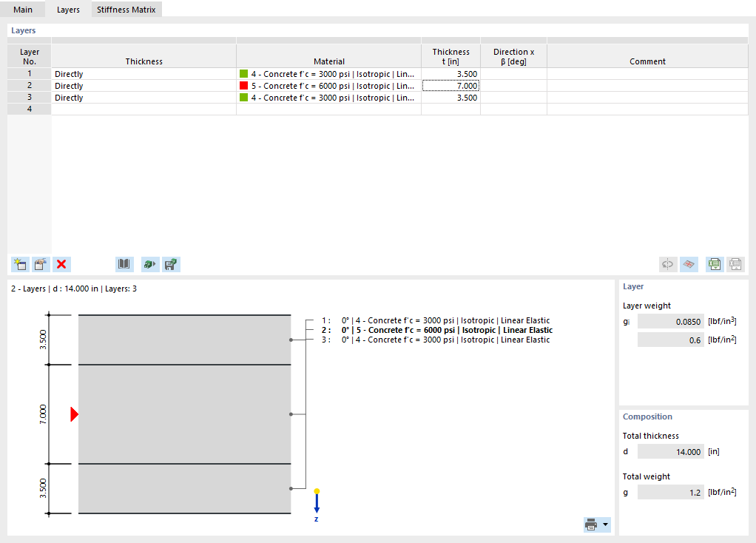The width and height of the screenshot is (756, 543).
Task: Click layer 3 material Concrete 3000 psi cell
Action: tap(329, 98)
